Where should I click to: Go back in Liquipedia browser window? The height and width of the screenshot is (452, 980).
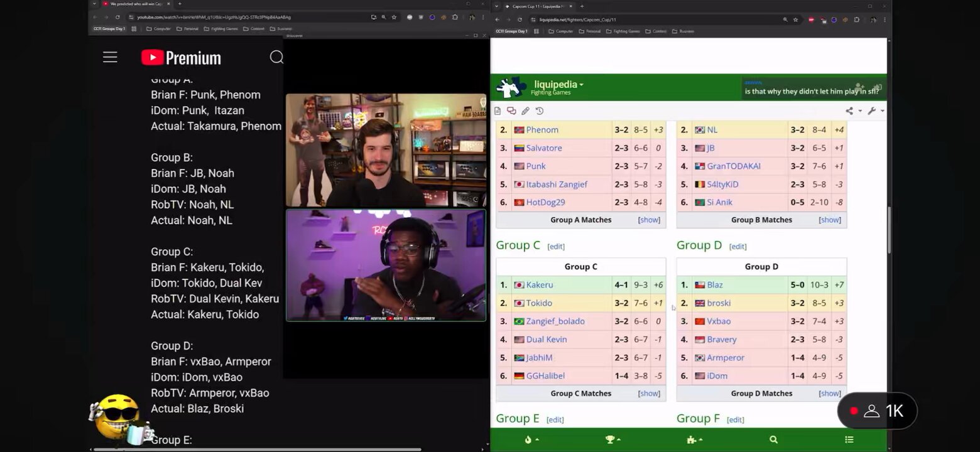[x=497, y=19]
